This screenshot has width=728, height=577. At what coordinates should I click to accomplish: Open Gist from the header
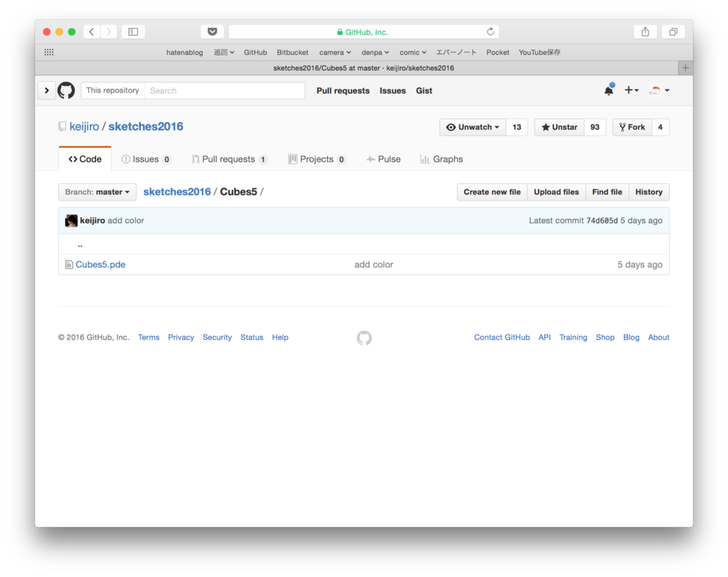click(424, 90)
